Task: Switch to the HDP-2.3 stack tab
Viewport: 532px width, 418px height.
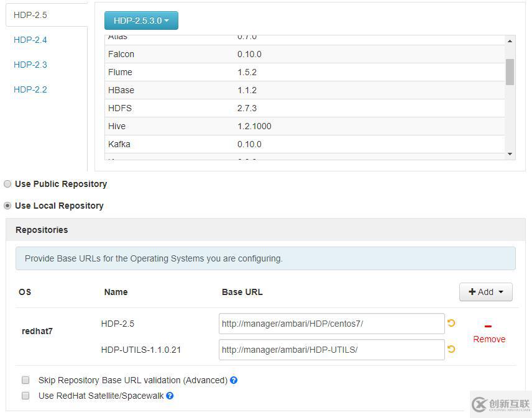Action: click(x=30, y=65)
